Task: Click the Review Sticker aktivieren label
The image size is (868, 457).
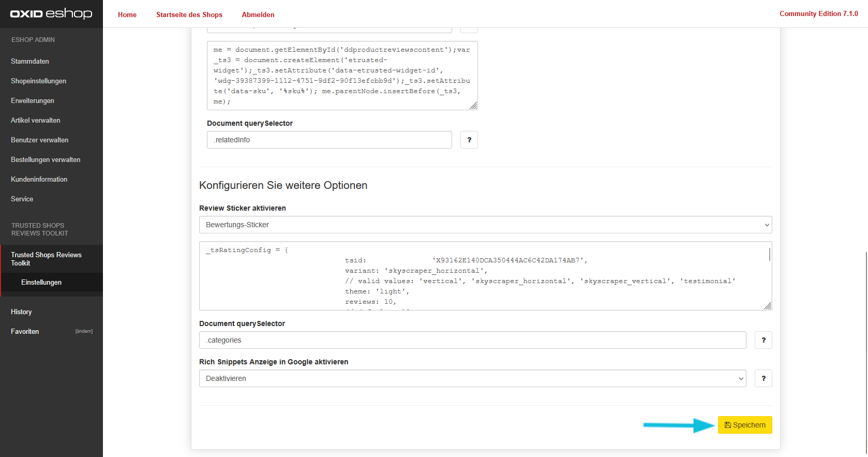Action: coord(243,208)
